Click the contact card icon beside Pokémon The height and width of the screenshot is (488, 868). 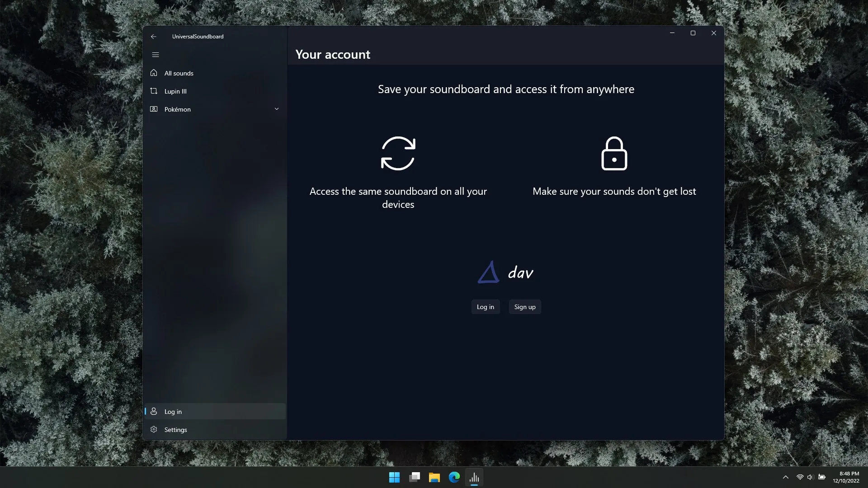point(154,109)
